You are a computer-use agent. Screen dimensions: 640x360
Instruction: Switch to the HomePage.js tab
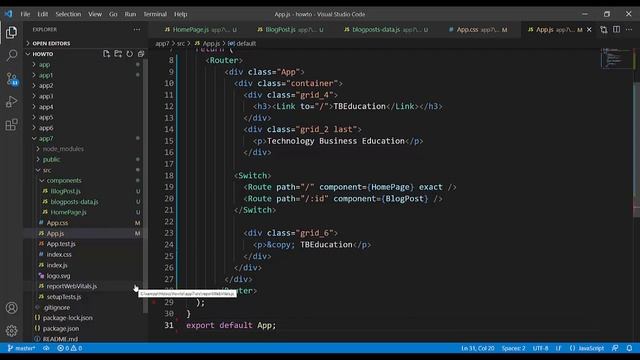click(x=200, y=29)
